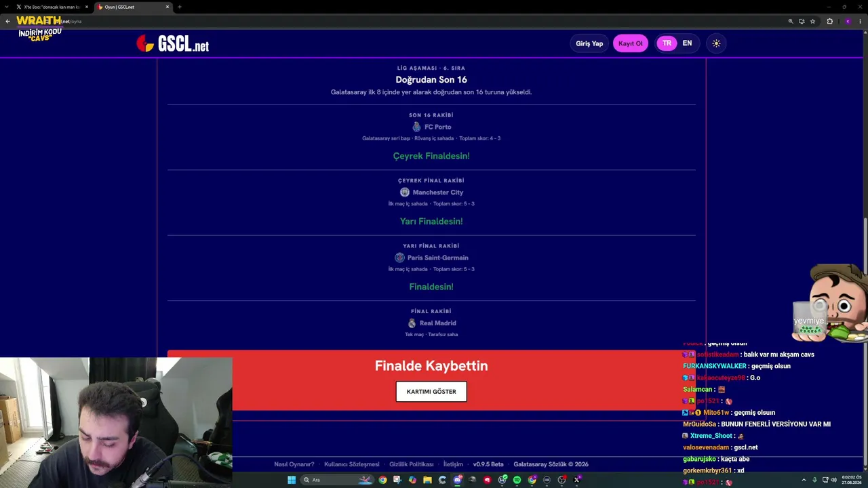Open the taskbar clock and date
Viewport: 868px width, 488px height.
pyautogui.click(x=852, y=480)
